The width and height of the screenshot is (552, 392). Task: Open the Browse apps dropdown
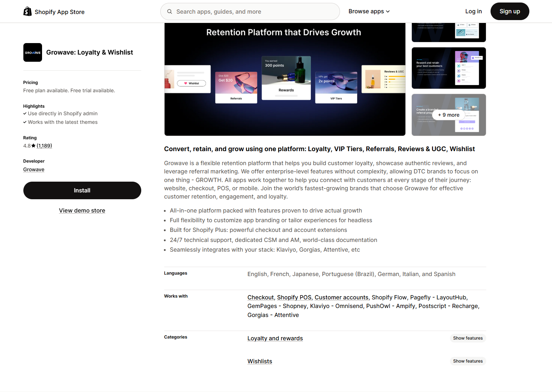[369, 11]
